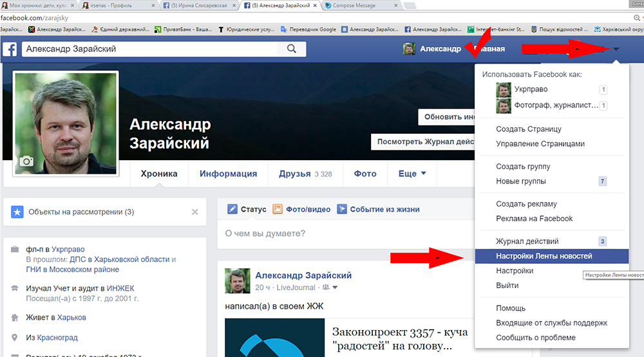
Task: Open Входящие от службы поддержки
Action: tap(551, 322)
